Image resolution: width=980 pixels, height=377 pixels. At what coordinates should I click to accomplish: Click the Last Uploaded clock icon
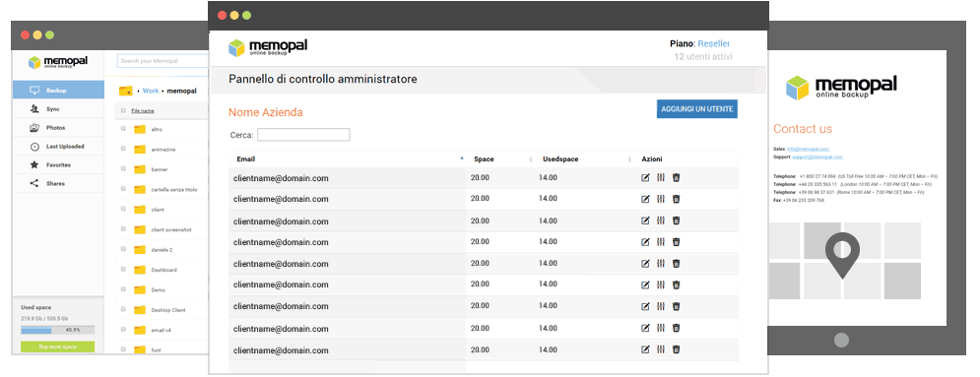34,147
